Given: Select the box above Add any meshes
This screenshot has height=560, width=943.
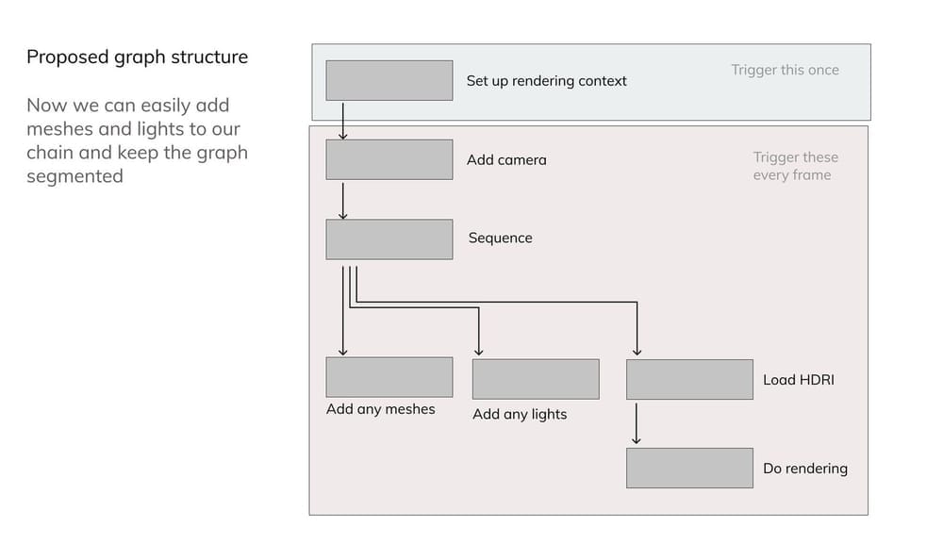Looking at the screenshot, I should (389, 377).
